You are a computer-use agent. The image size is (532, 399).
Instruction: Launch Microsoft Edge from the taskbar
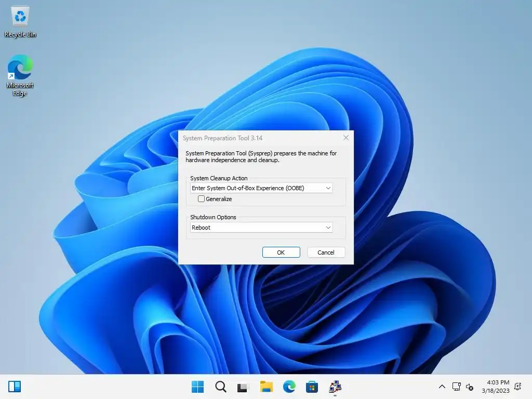[x=289, y=387]
